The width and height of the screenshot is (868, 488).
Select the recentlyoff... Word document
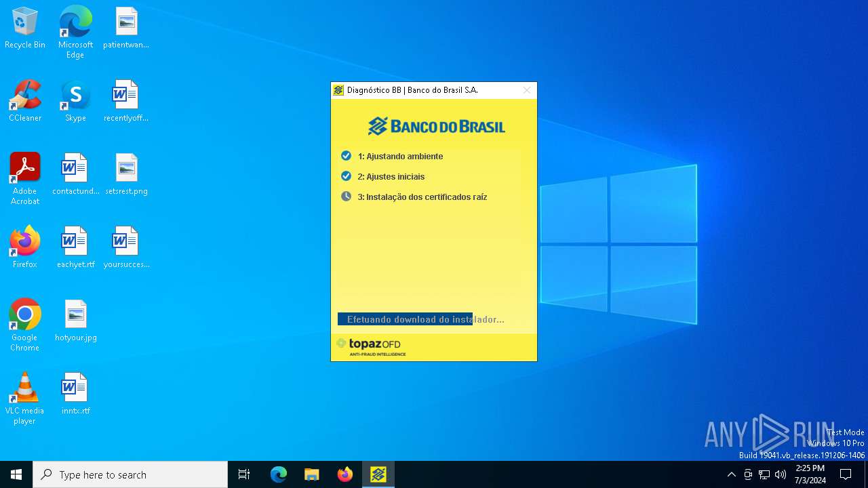pos(126,102)
